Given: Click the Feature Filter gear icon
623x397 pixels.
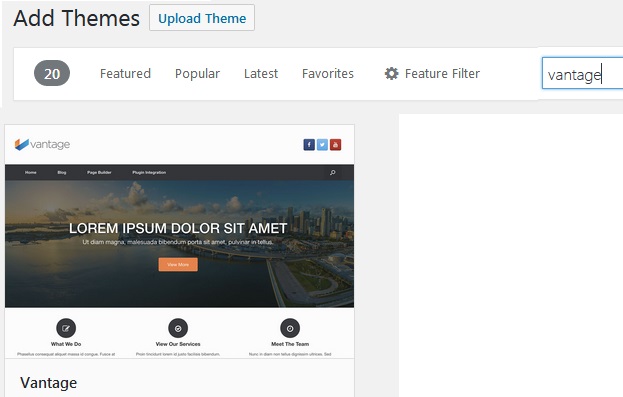Looking at the screenshot, I should pos(391,74).
